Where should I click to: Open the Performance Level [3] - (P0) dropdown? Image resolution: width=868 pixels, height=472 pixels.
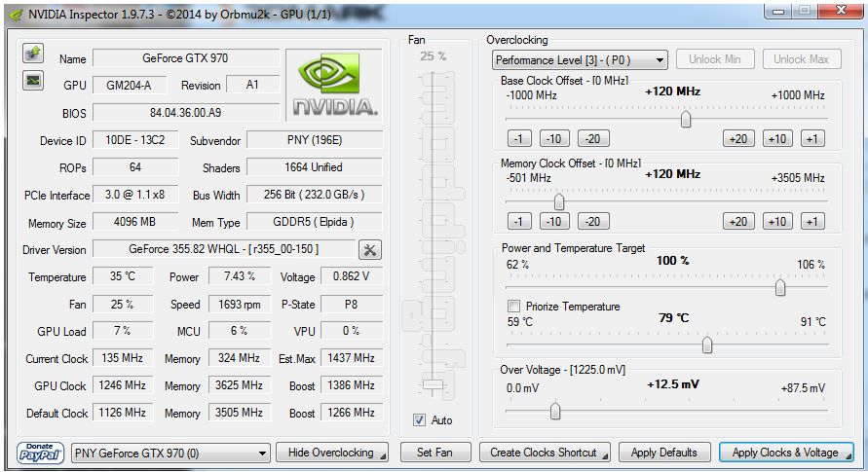coord(580,59)
